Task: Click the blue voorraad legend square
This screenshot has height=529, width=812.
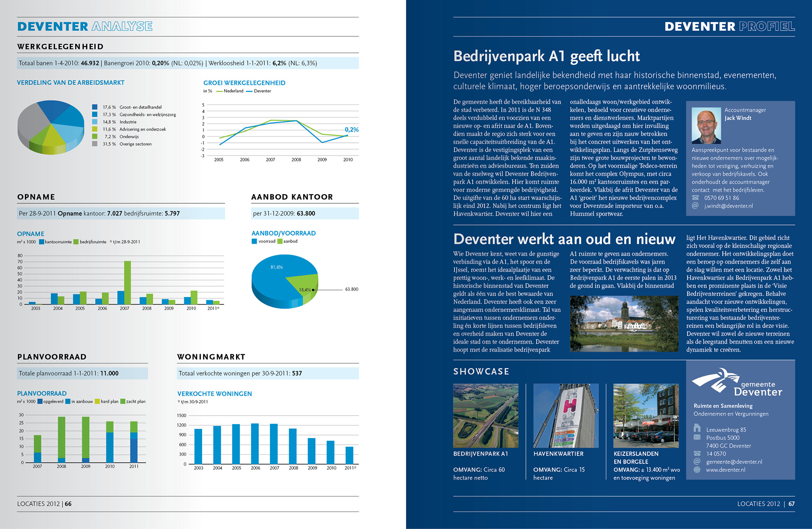Action: point(254,241)
